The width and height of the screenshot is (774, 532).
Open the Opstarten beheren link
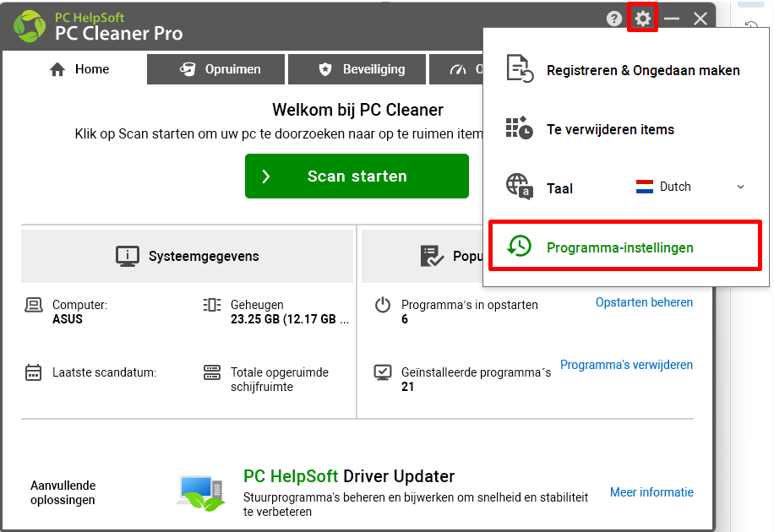[644, 302]
